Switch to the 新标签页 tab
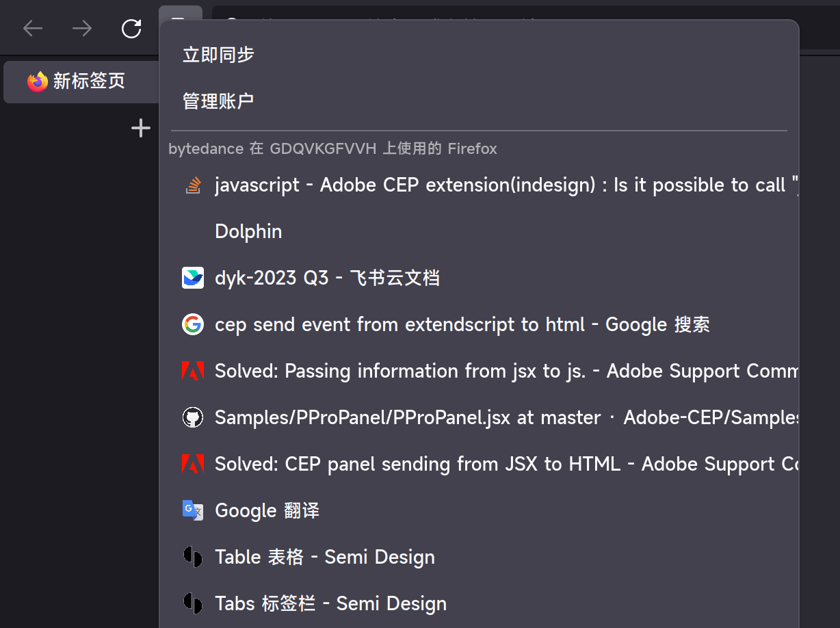Screen dimensions: 840x628 click(81, 81)
